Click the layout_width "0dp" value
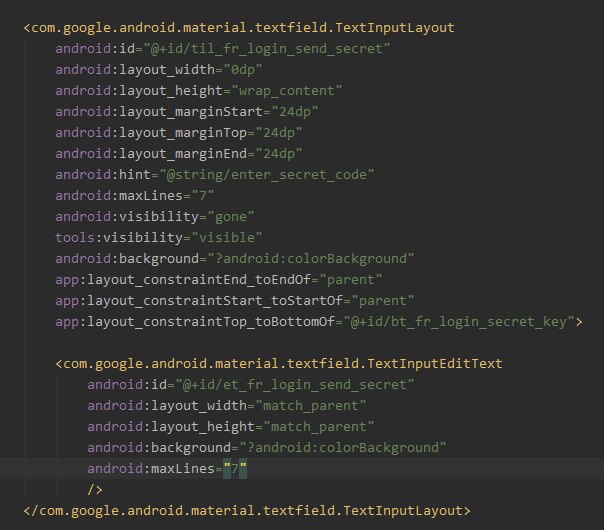 click(x=243, y=70)
